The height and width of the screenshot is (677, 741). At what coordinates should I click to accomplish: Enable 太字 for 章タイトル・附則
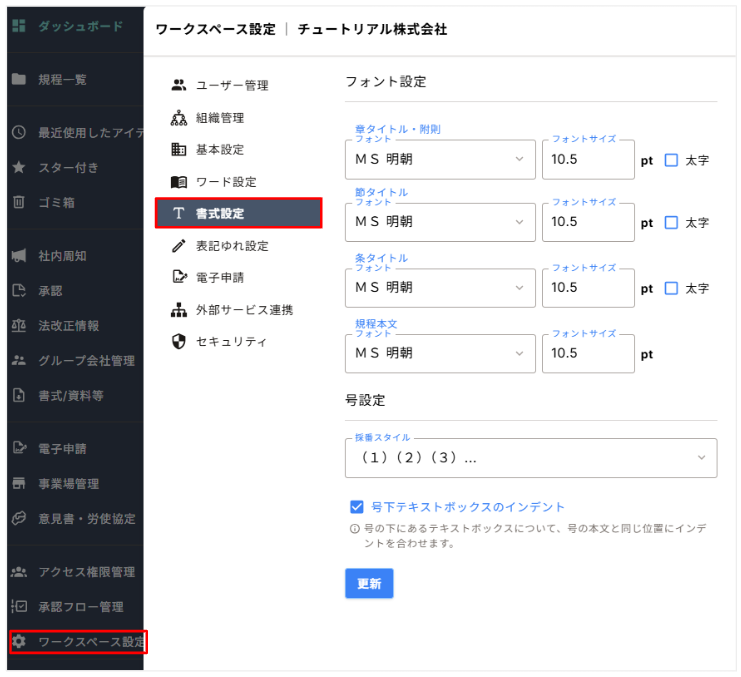click(671, 160)
